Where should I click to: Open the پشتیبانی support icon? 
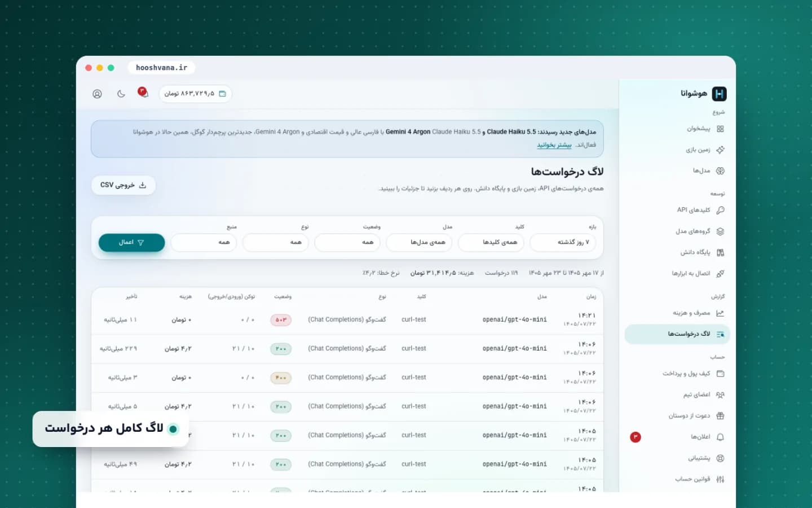coord(720,458)
